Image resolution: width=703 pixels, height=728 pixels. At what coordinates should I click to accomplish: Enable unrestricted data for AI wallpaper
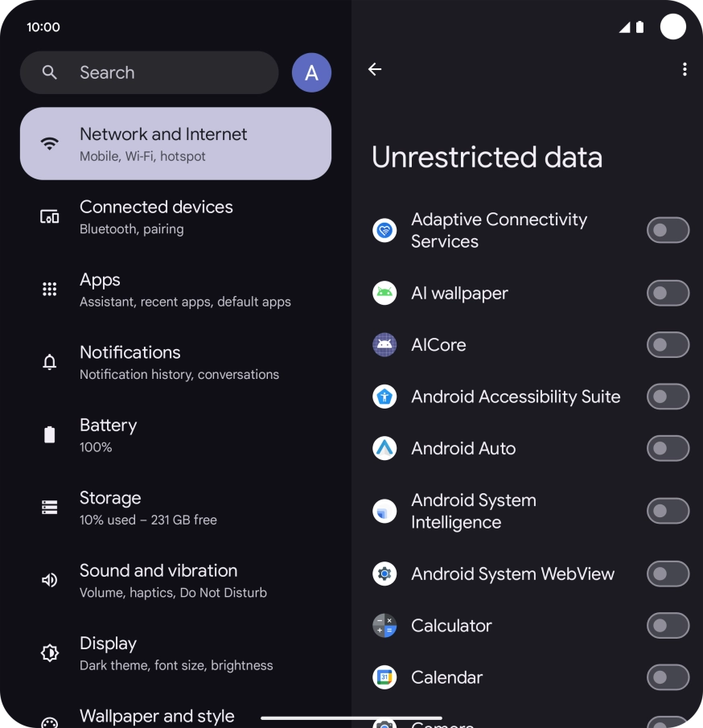click(x=668, y=293)
